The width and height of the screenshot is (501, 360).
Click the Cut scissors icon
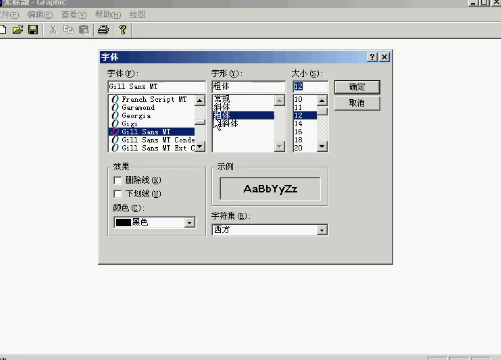coord(53,30)
